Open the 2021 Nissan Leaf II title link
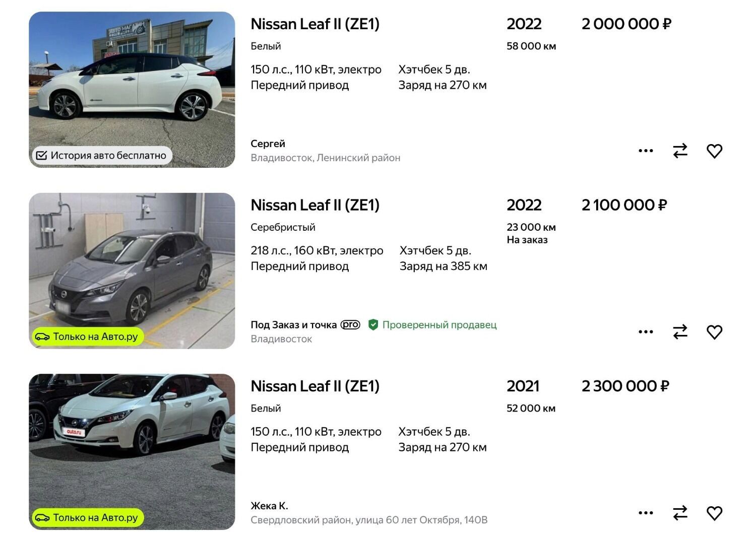The height and width of the screenshot is (540, 756). point(315,386)
